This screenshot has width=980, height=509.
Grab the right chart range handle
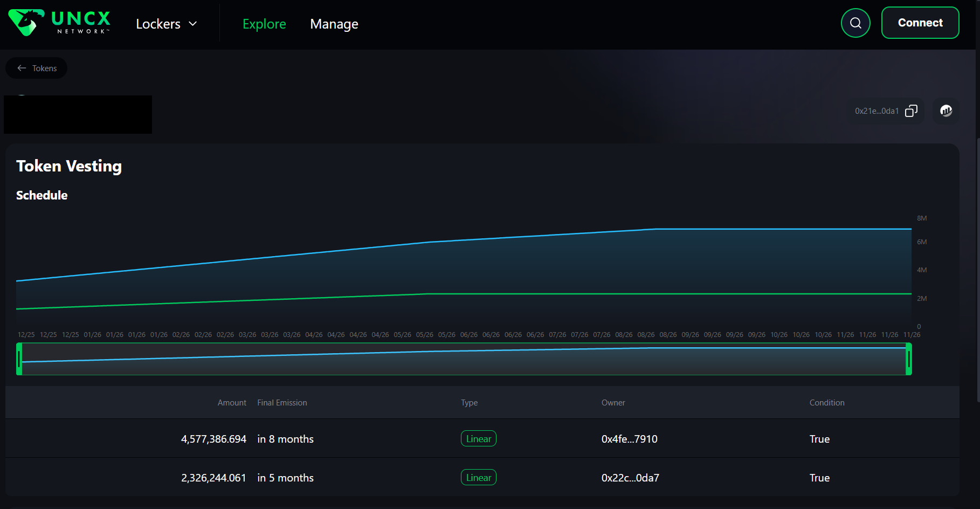point(909,359)
